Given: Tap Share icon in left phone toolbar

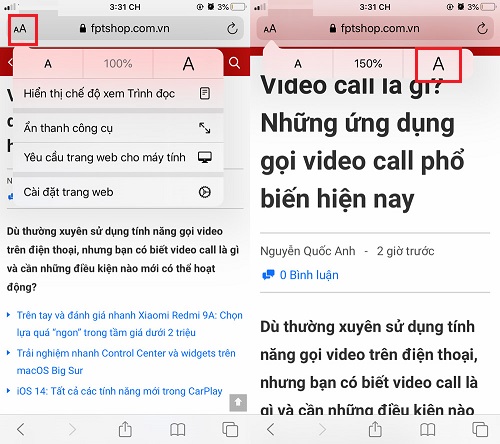Looking at the screenshot, I should coord(125,429).
